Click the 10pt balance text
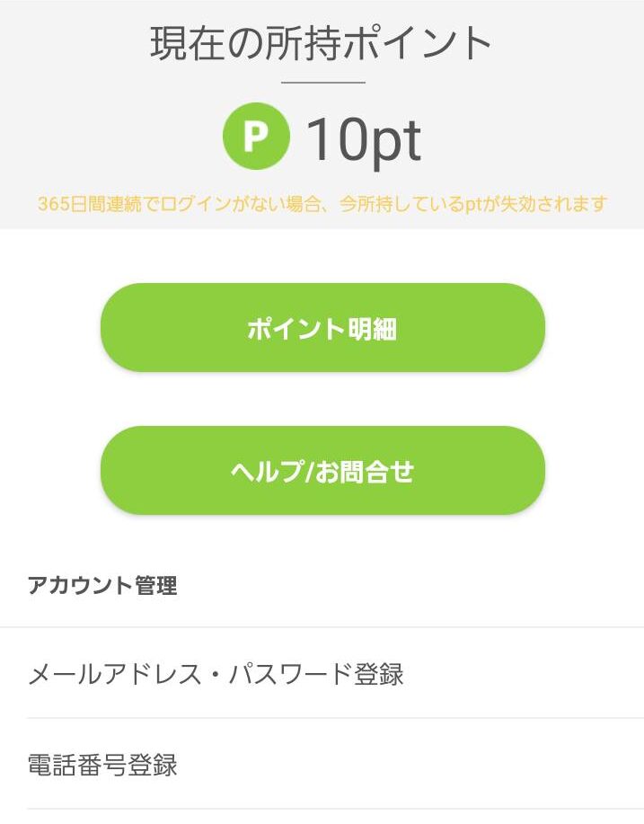644x824 pixels. pyautogui.click(x=364, y=140)
